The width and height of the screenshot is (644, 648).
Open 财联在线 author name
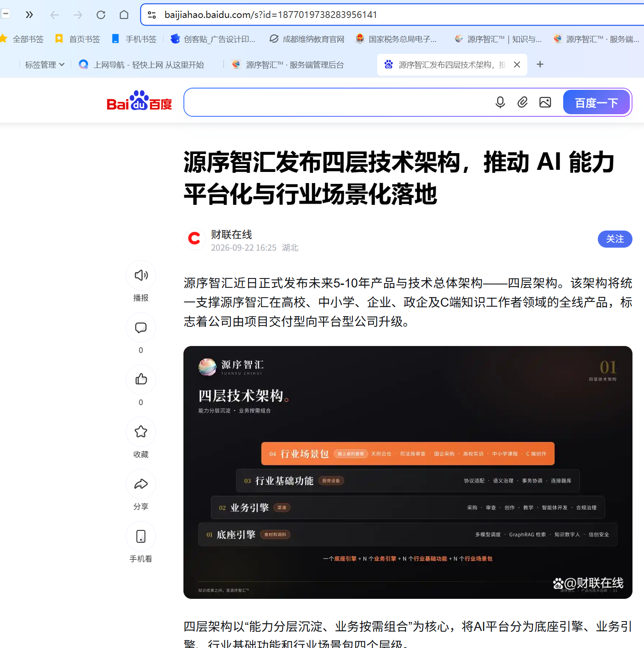(x=231, y=234)
